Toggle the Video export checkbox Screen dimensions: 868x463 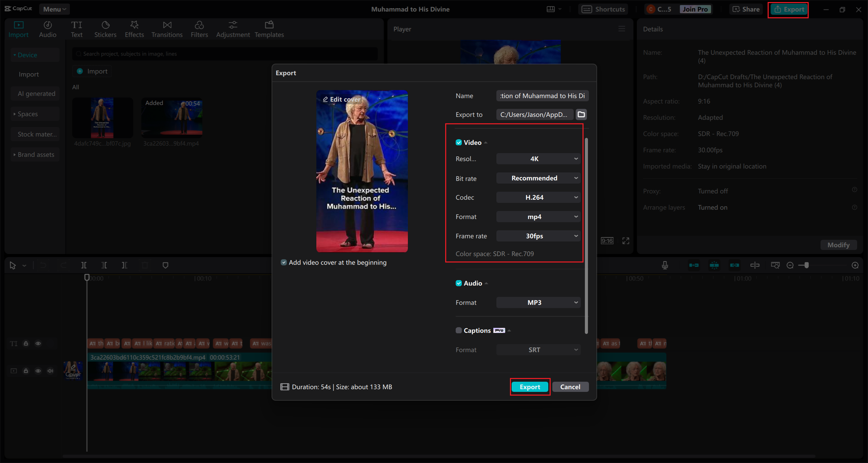click(x=458, y=142)
